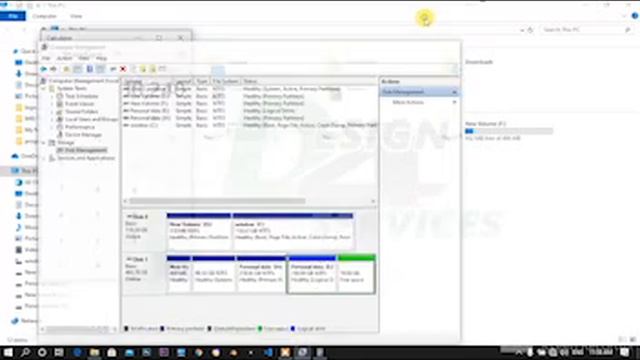Select the Personal data (E:) logical drive block
The height and width of the screenshot is (360, 640).
coord(312,274)
